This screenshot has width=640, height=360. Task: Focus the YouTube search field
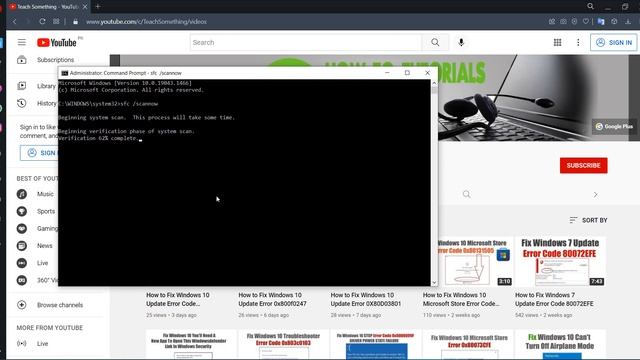click(x=306, y=42)
